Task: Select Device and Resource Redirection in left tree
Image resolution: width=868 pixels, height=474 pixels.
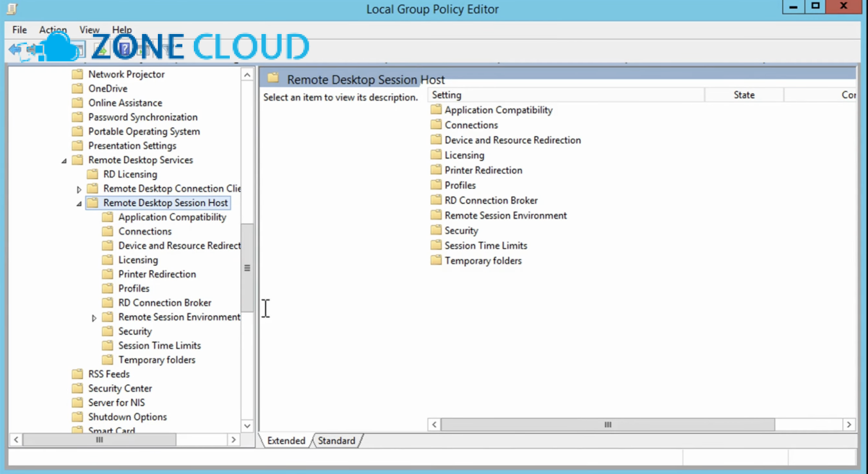Action: pyautogui.click(x=179, y=245)
